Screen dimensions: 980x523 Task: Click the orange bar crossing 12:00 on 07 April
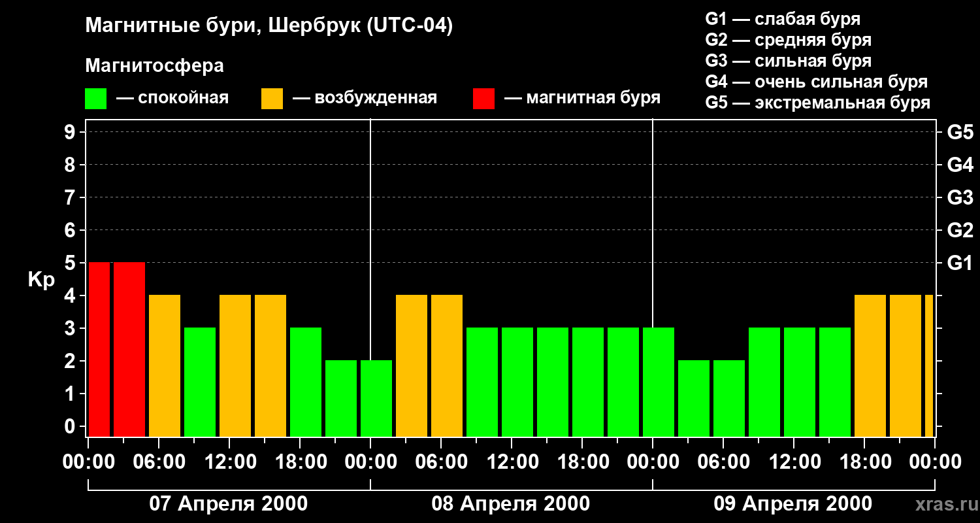tap(235, 365)
